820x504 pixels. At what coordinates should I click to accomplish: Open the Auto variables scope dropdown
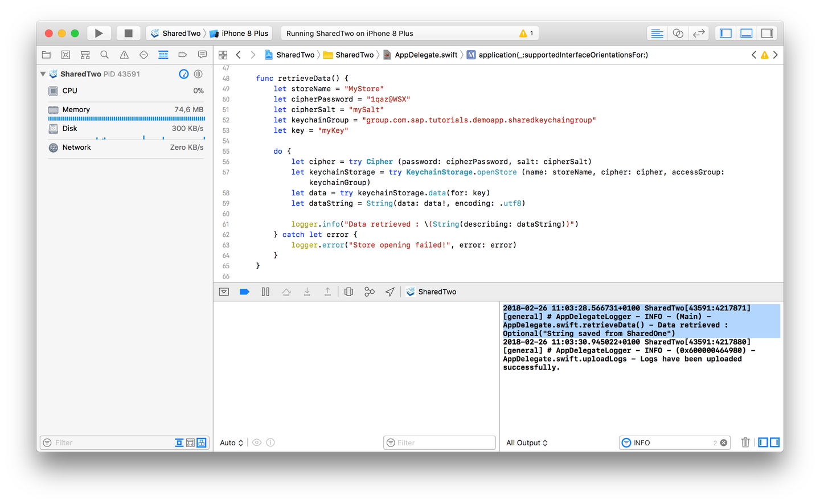point(232,442)
